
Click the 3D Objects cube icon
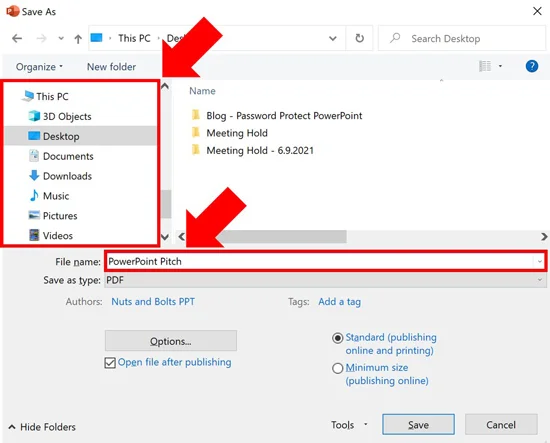point(34,116)
